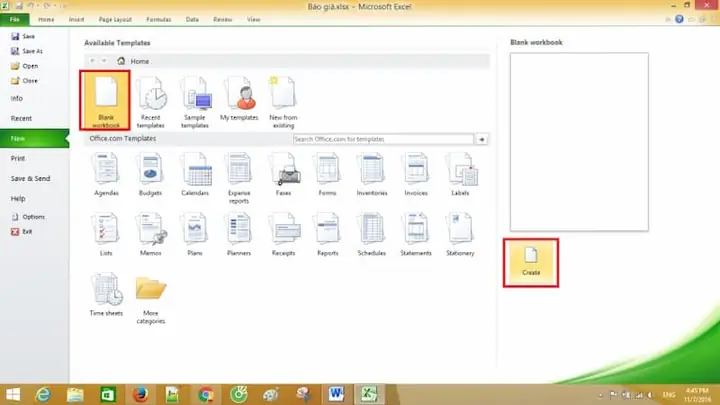Click Open in the backstage menu

click(24, 66)
